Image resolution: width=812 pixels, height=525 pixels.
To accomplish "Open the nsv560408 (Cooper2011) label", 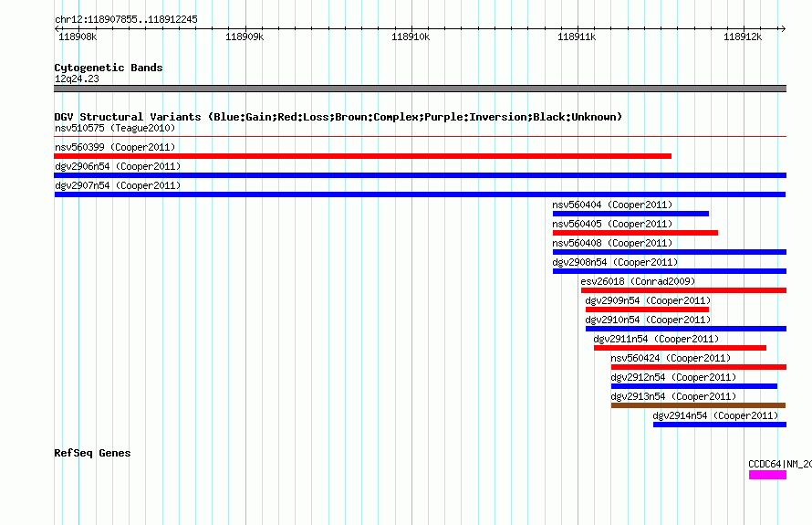I will (612, 243).
